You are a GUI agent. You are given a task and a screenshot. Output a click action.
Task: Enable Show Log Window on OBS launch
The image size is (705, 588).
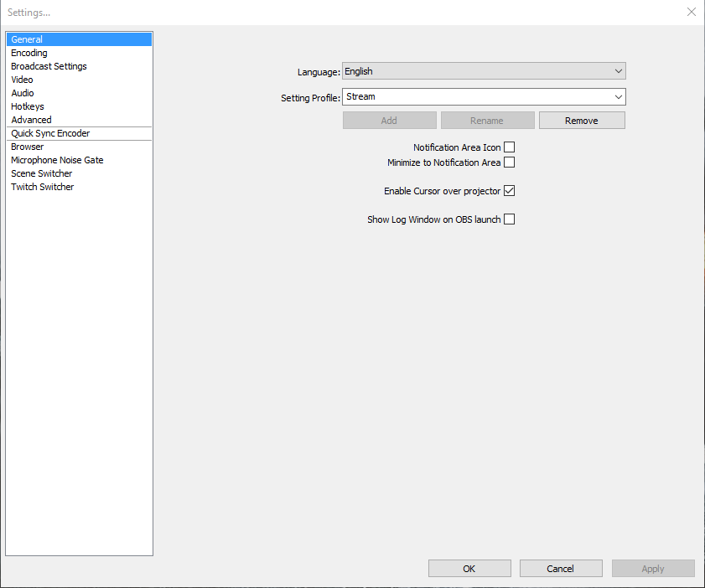click(509, 219)
